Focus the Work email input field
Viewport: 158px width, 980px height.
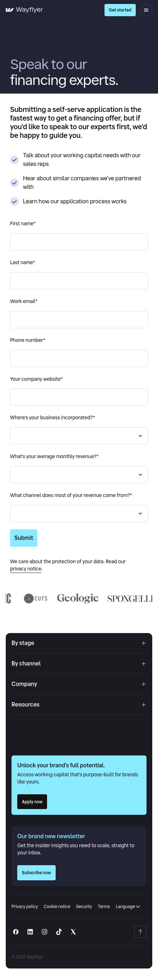79,319
